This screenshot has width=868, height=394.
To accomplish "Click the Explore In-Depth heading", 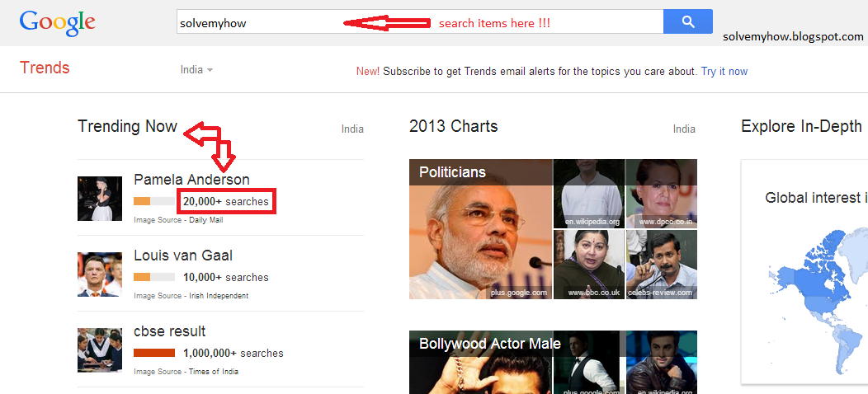I will point(801,127).
